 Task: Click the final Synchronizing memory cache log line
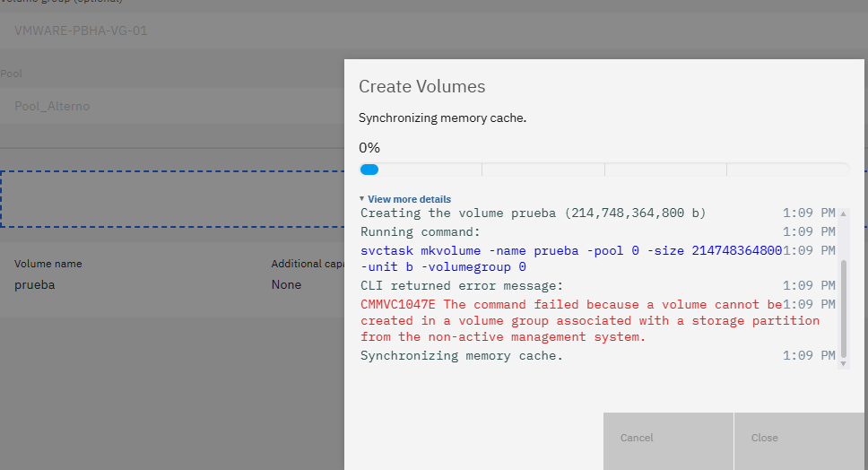(x=462, y=355)
